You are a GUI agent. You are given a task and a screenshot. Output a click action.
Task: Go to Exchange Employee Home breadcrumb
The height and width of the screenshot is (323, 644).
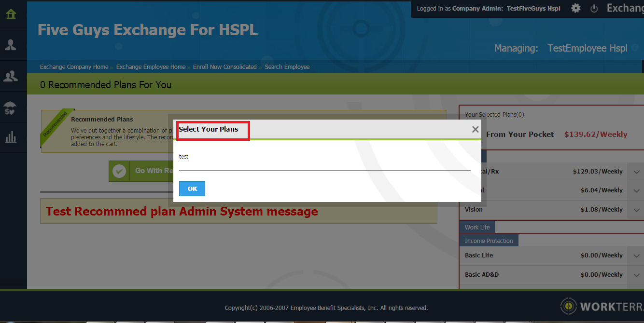click(151, 67)
